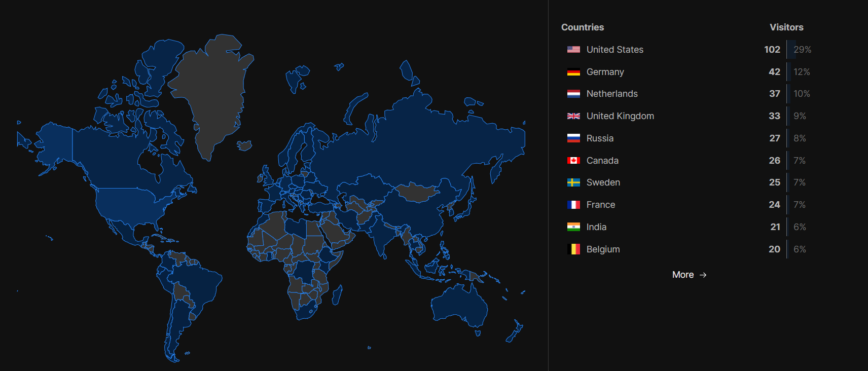This screenshot has height=371, width=868.
Task: Click the Belgium flag icon
Action: [573, 249]
